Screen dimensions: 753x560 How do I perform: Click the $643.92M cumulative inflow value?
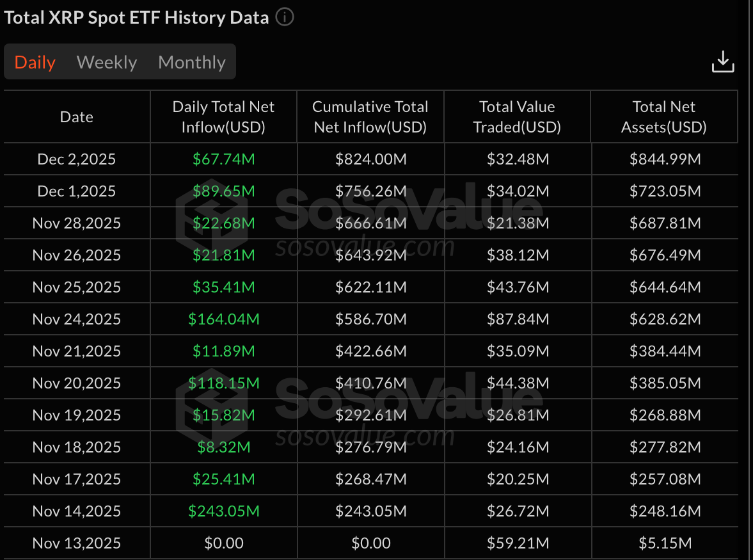pos(370,255)
